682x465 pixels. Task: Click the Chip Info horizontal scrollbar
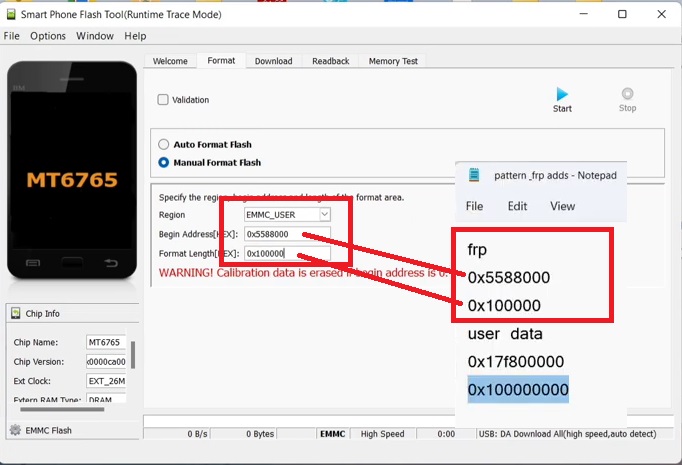point(62,409)
